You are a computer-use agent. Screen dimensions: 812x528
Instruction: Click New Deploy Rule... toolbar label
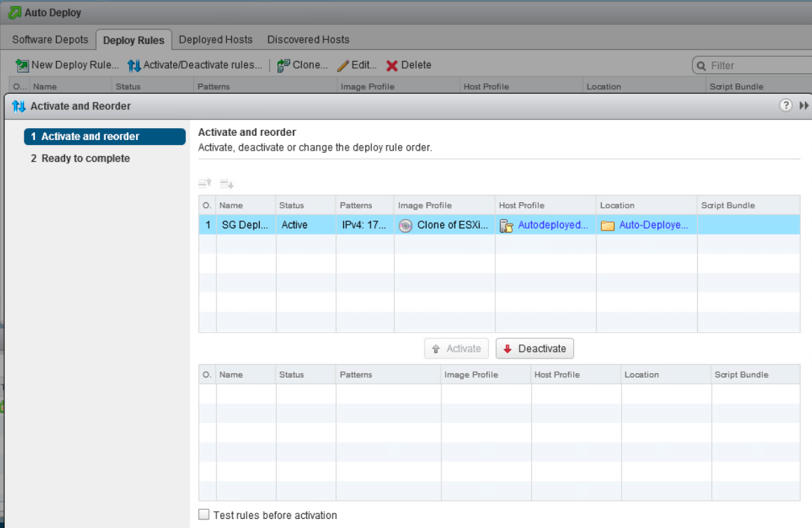click(x=75, y=65)
